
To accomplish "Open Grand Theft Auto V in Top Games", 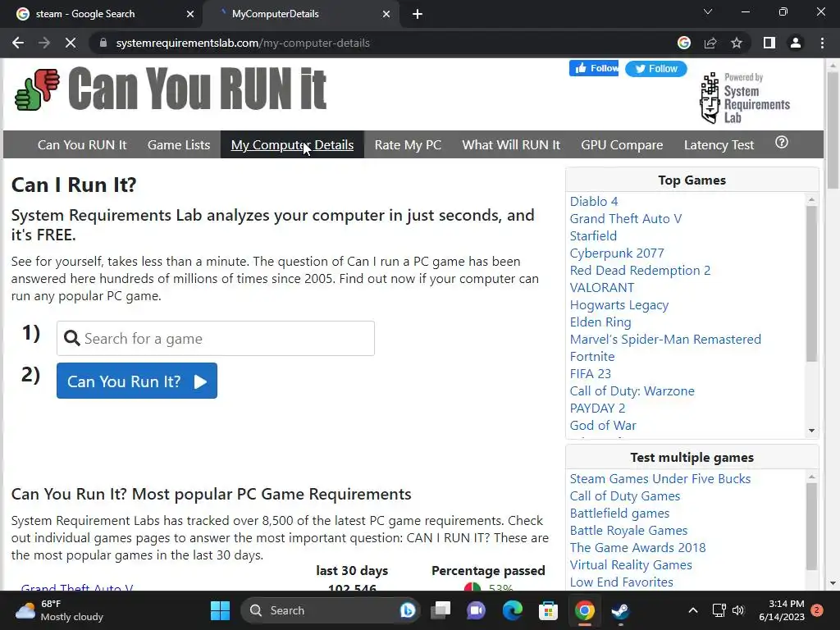I will (625, 218).
